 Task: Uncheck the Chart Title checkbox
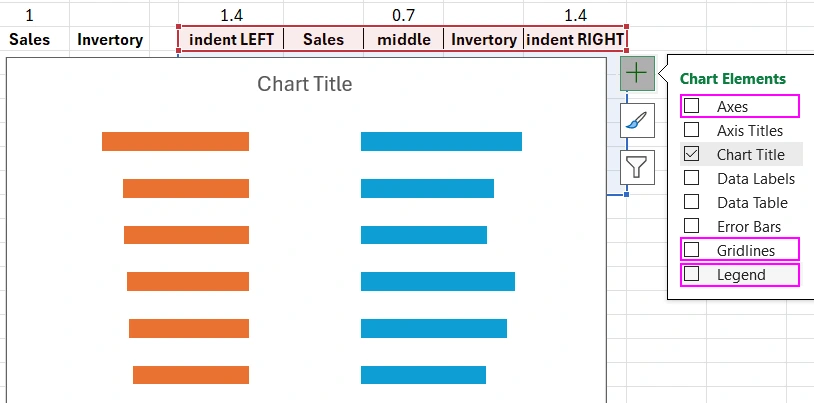pos(692,154)
